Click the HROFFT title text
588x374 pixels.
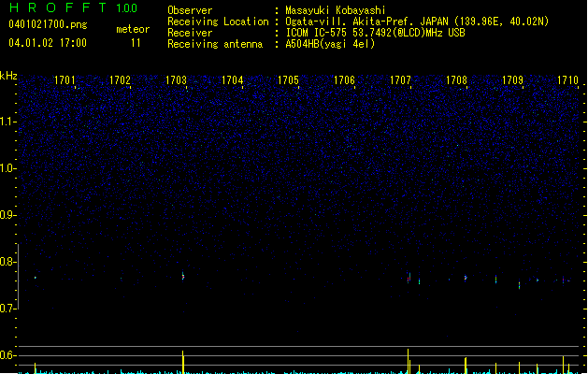click(59, 7)
